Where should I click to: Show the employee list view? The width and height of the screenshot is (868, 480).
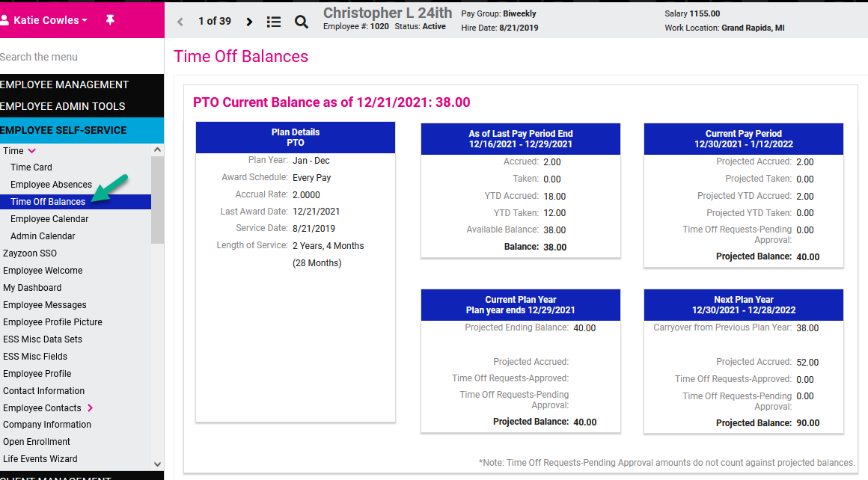(x=274, y=22)
